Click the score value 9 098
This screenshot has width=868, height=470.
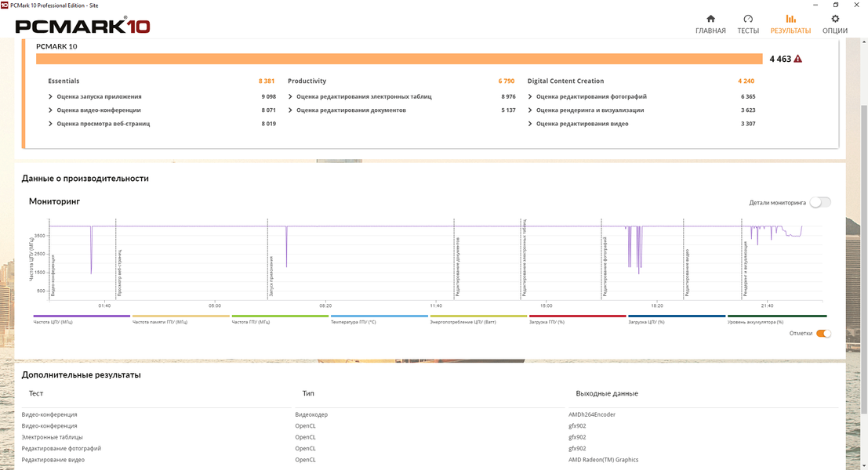(268, 97)
